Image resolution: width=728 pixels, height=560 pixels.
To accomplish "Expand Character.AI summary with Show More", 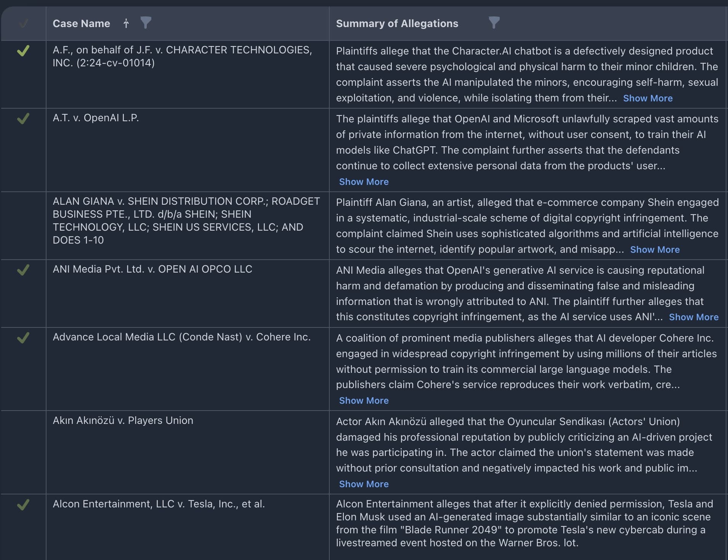I will click(648, 98).
